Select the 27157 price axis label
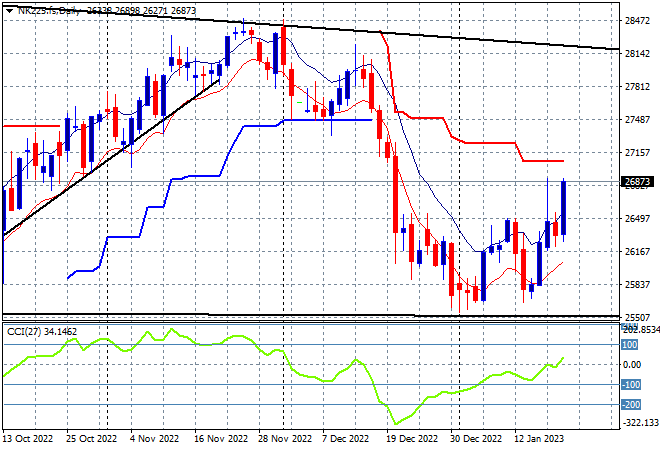The width and height of the screenshot is (660, 450). [x=637, y=152]
